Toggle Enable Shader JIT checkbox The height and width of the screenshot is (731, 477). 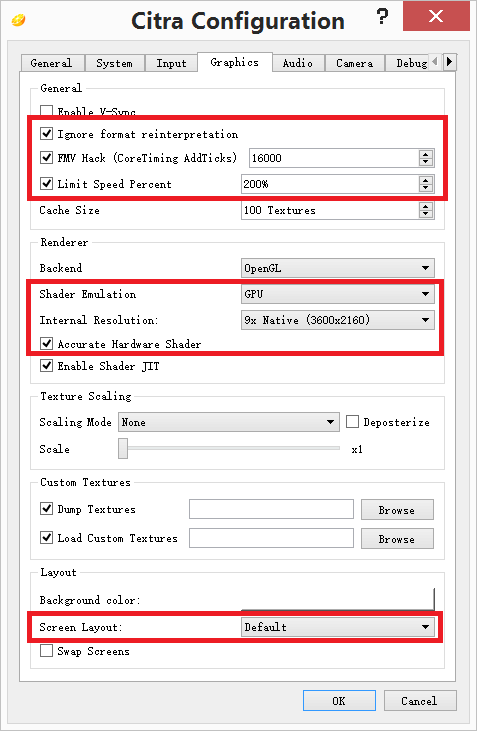(47, 366)
